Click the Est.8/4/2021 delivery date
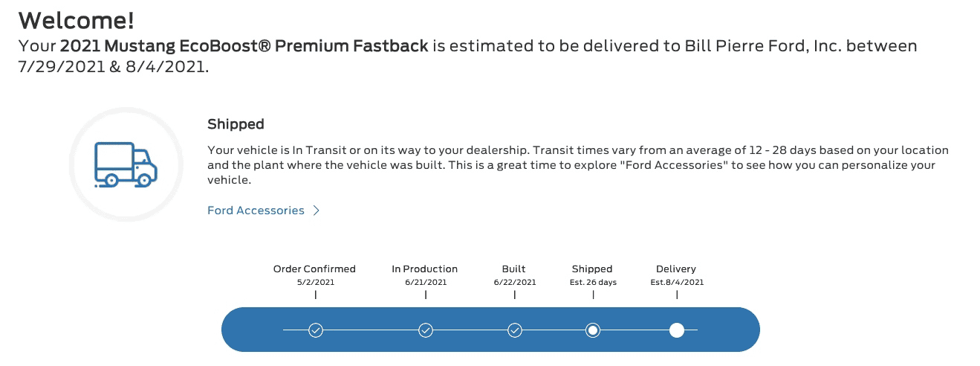This screenshot has height=366, width=980. pyautogui.click(x=677, y=283)
